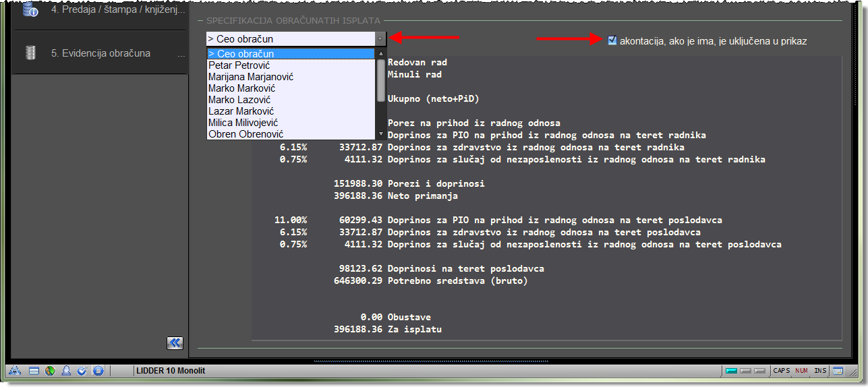Click the Potrebno sredstava (bruto) row

pos(431,281)
